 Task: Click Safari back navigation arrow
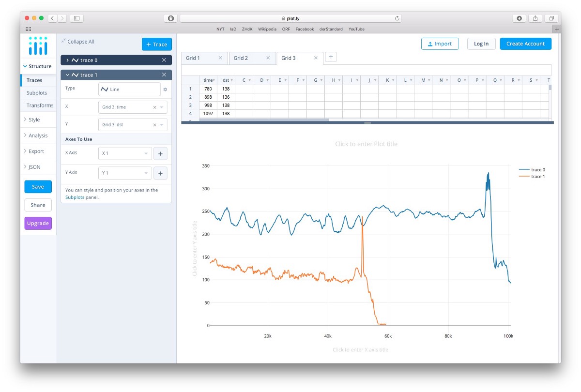(53, 18)
